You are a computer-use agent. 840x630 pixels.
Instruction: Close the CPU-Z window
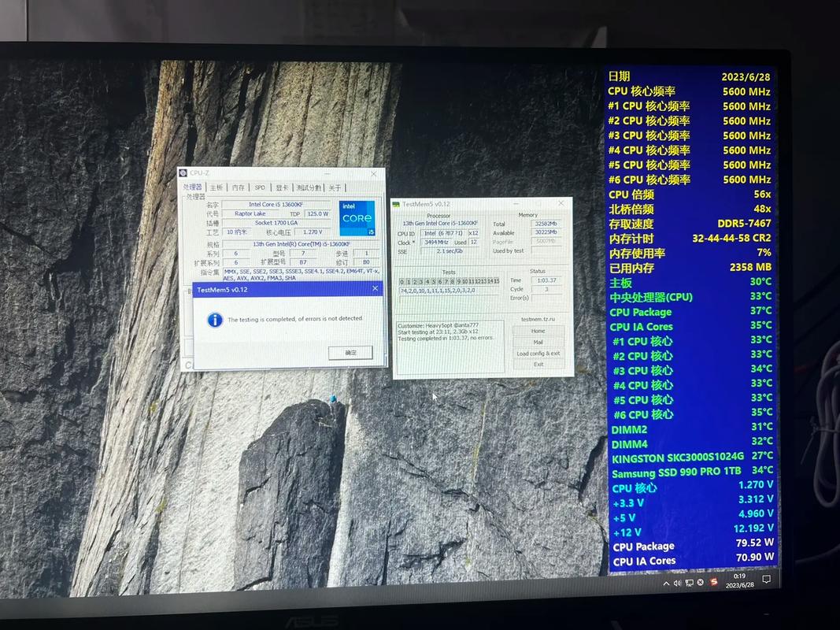(x=374, y=173)
